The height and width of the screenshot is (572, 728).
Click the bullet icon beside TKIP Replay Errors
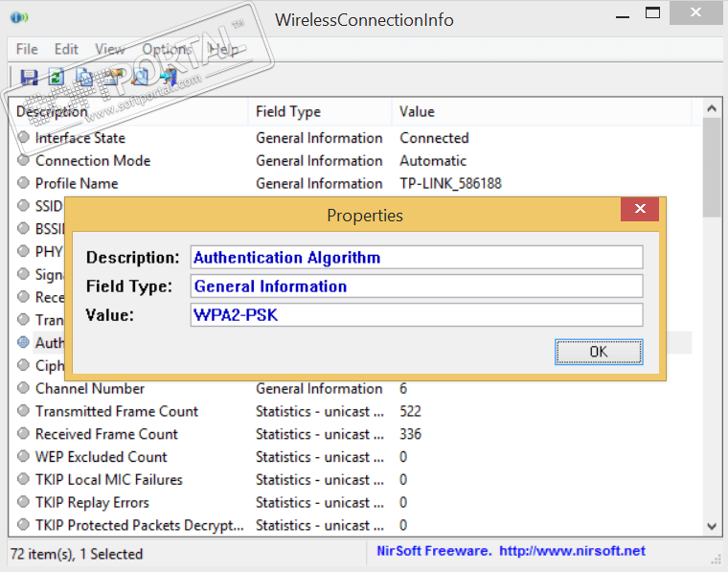tap(23, 501)
